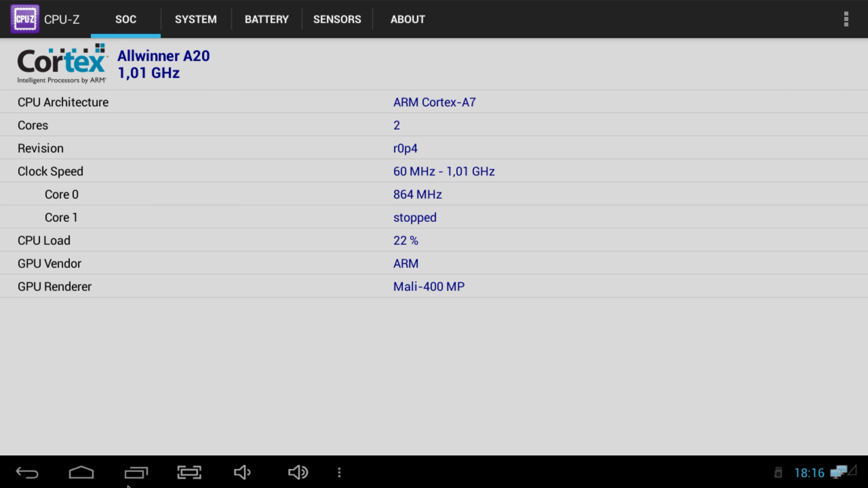Click the USB storage status bar icon
The height and width of the screenshot is (488, 868).
(778, 473)
